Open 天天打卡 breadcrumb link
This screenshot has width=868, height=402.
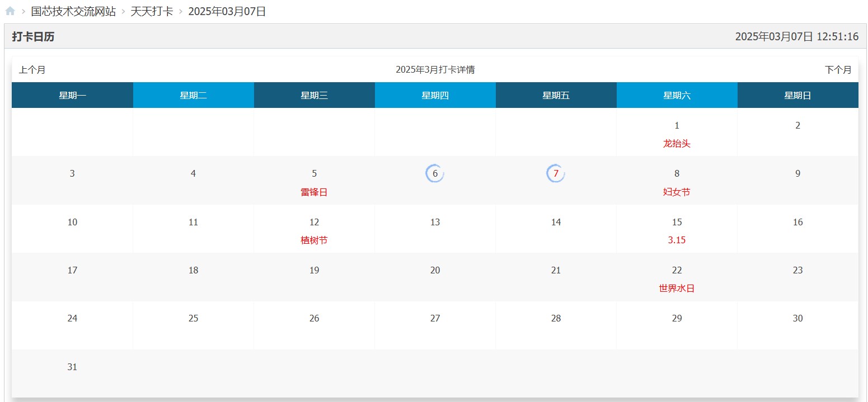point(152,11)
